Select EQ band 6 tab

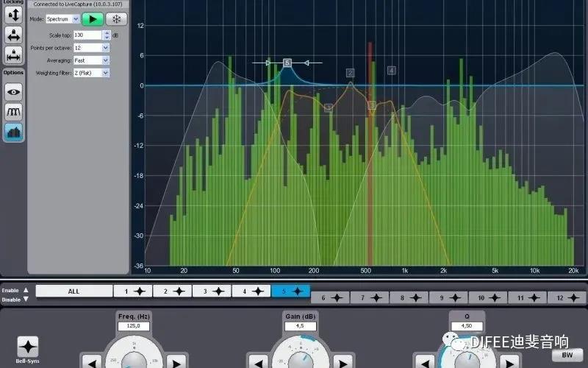click(x=330, y=298)
